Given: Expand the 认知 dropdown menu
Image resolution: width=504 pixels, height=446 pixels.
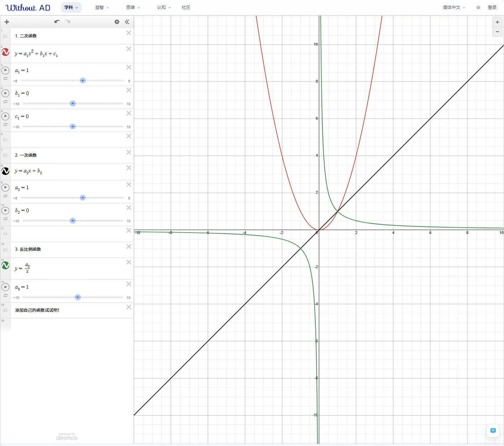Looking at the screenshot, I should (164, 7).
